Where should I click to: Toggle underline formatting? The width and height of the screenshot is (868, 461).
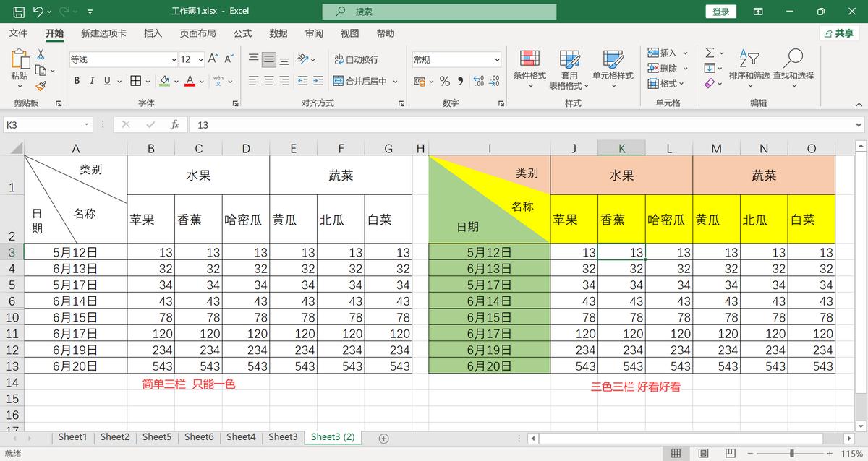point(106,81)
